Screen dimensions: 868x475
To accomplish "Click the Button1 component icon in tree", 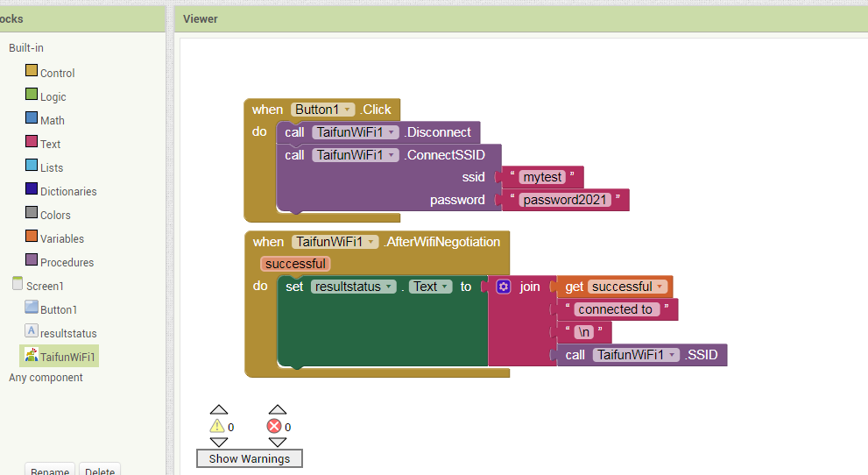I will click(32, 308).
